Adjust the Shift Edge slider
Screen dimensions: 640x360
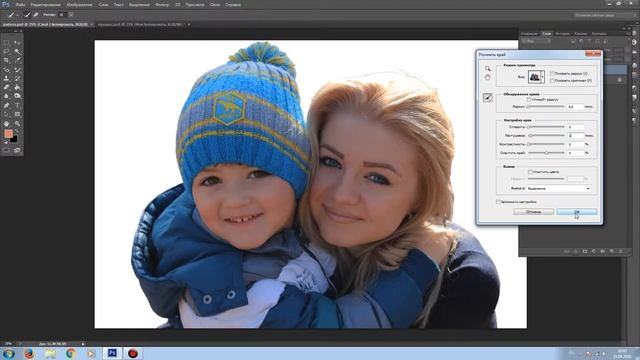click(x=546, y=153)
